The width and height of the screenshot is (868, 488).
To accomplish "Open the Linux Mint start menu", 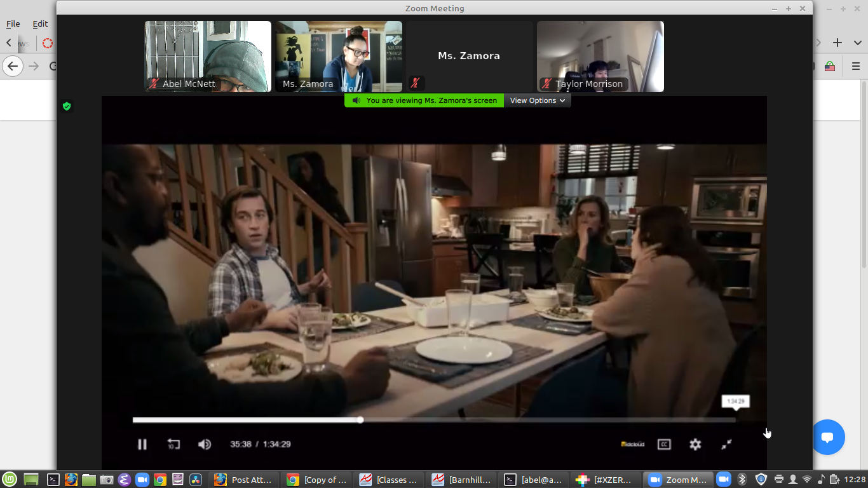I will [x=9, y=480].
